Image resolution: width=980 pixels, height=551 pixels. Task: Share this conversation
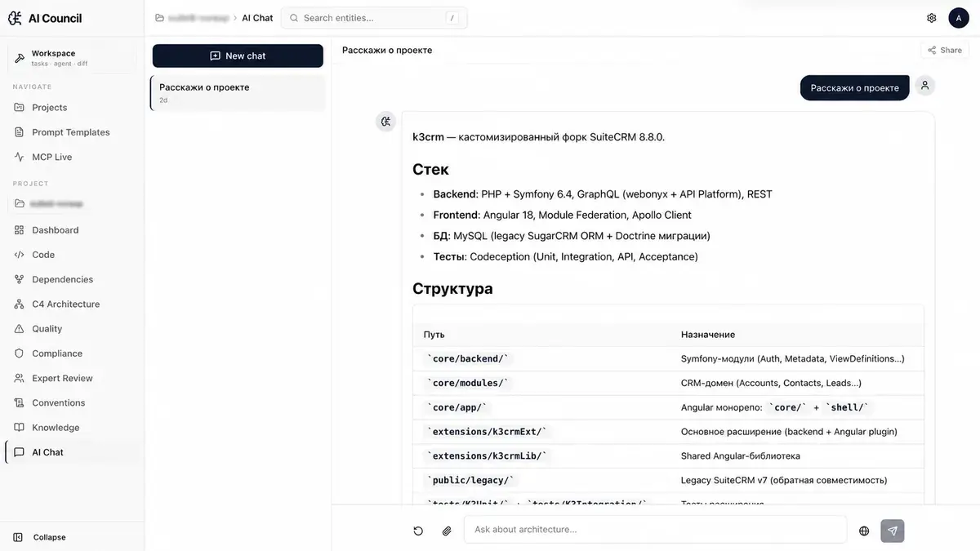[x=945, y=50]
